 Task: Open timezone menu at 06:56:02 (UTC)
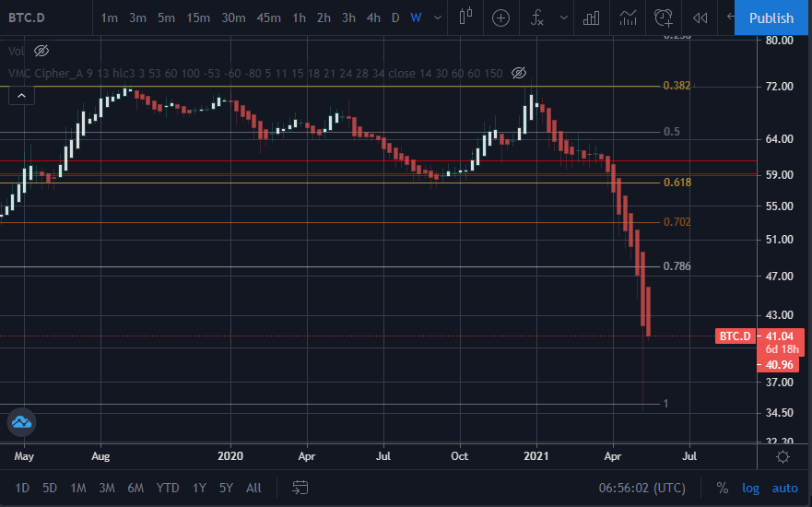pyautogui.click(x=642, y=488)
